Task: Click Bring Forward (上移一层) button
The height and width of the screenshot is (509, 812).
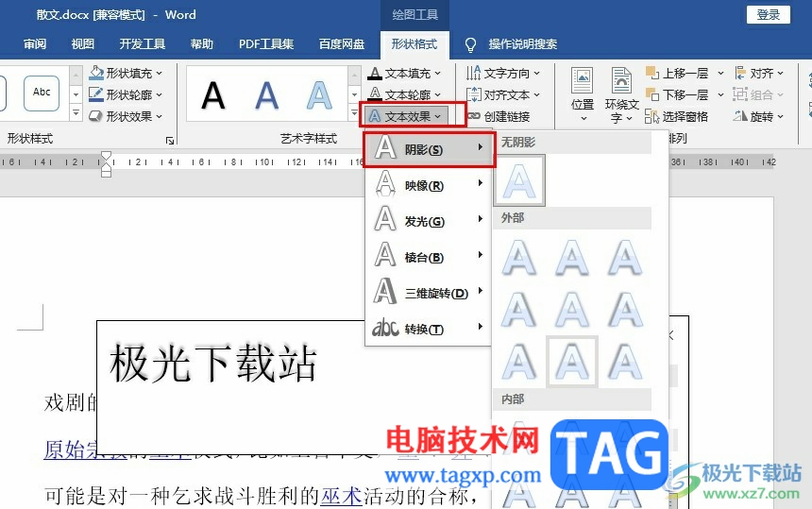Action: tap(677, 73)
